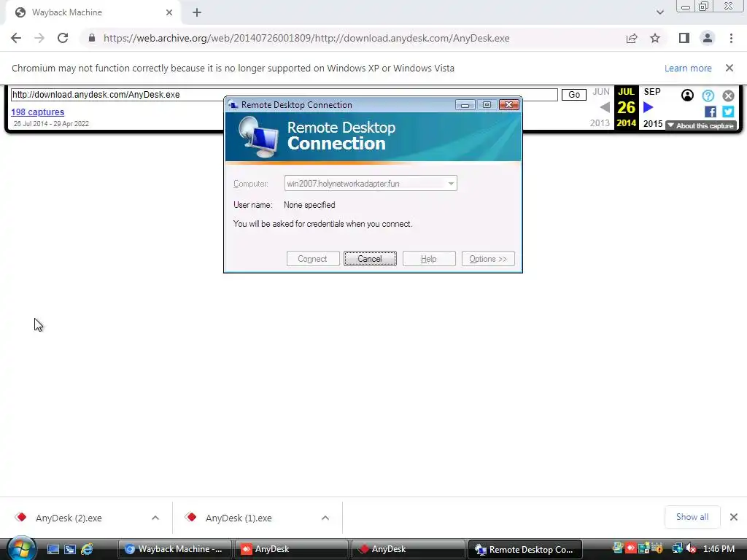Open AnyDesk (1).exe download item
The image size is (747, 560).
tap(239, 518)
